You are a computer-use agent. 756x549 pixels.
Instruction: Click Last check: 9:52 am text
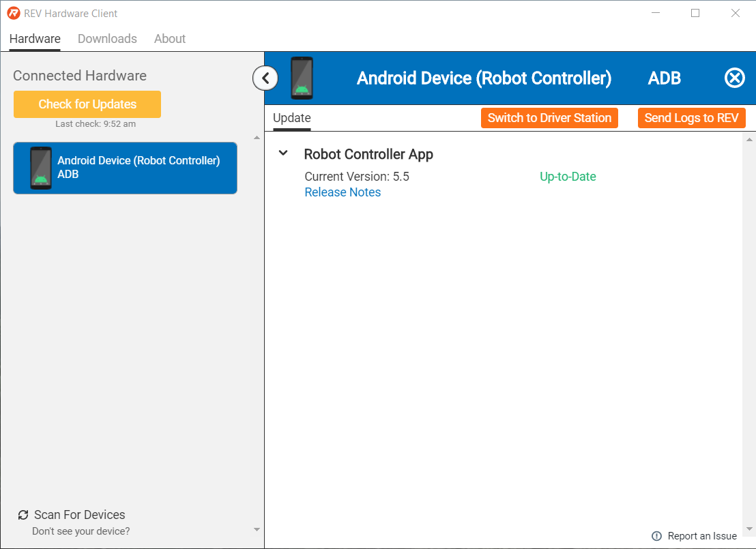[x=96, y=124]
